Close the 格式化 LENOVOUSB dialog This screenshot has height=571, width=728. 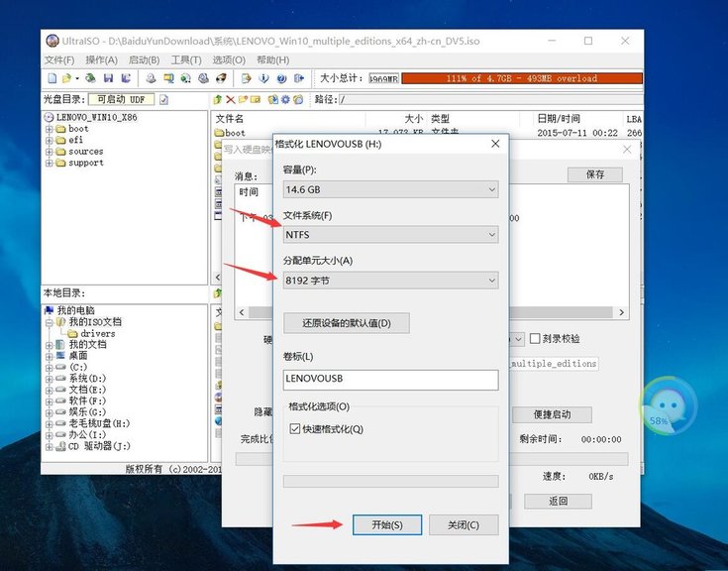click(x=495, y=144)
